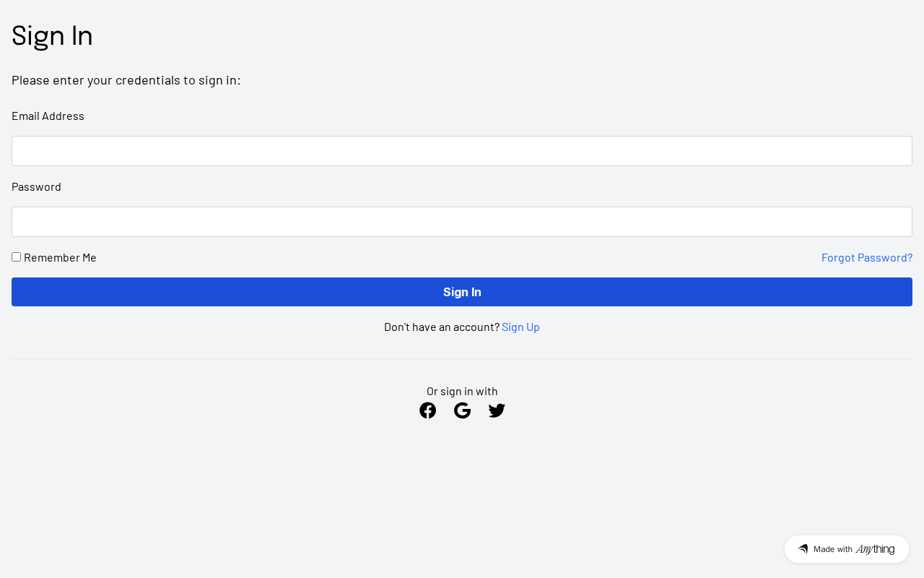Viewport: 924px width, 578px height.
Task: Click the Password field label
Action: (x=36, y=186)
